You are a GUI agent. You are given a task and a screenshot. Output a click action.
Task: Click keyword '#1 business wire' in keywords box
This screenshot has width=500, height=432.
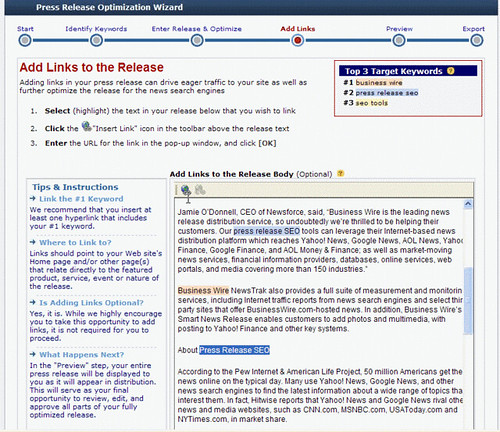point(373,82)
